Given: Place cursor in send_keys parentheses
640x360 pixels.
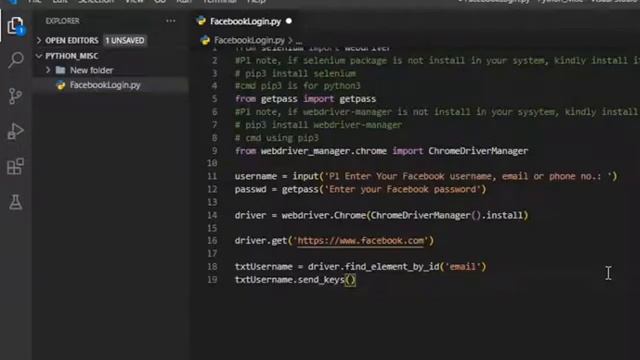Looking at the screenshot, I should [351, 280].
